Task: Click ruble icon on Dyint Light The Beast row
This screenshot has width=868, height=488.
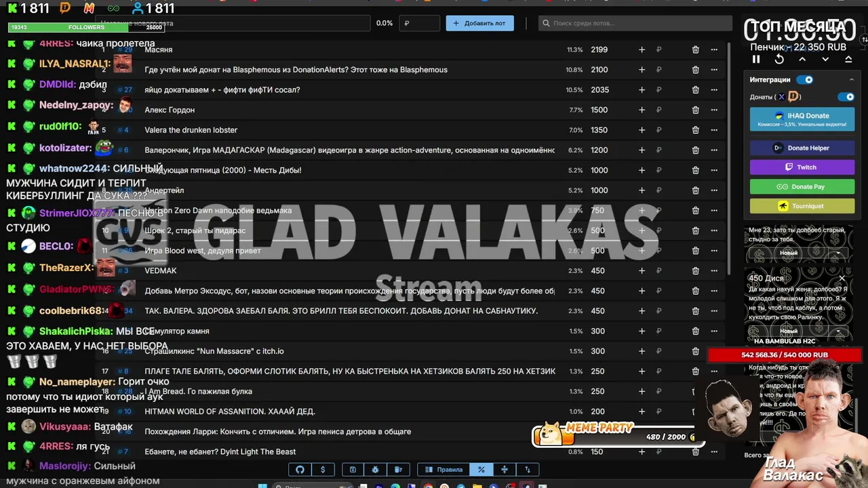Action: (658, 451)
